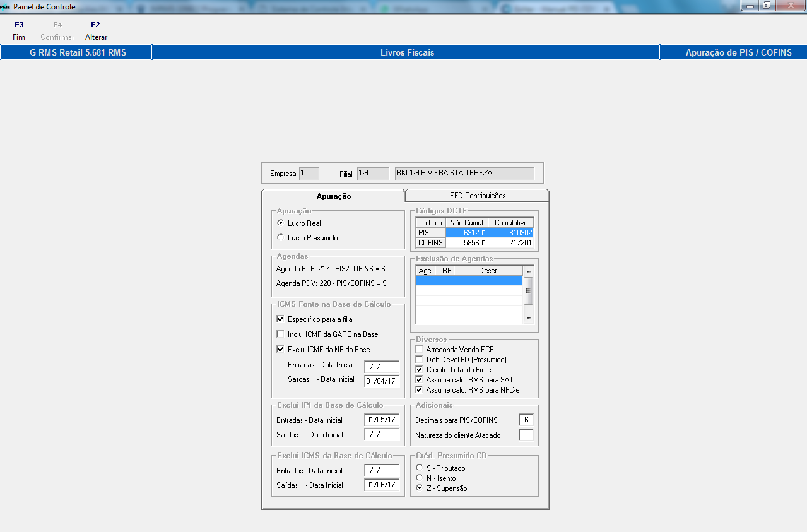The width and height of the screenshot is (807, 532).
Task: Select S - Tributado radio option
Action: pos(440,468)
